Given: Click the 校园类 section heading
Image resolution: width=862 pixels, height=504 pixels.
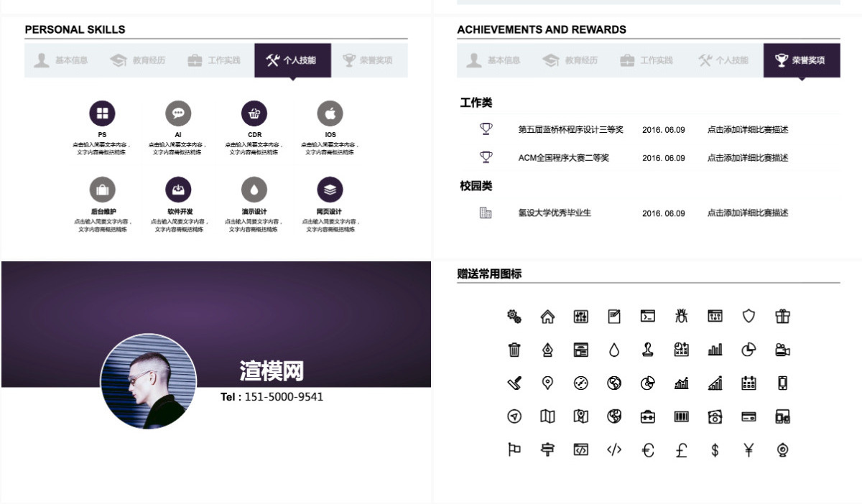Looking at the screenshot, I should tap(476, 186).
